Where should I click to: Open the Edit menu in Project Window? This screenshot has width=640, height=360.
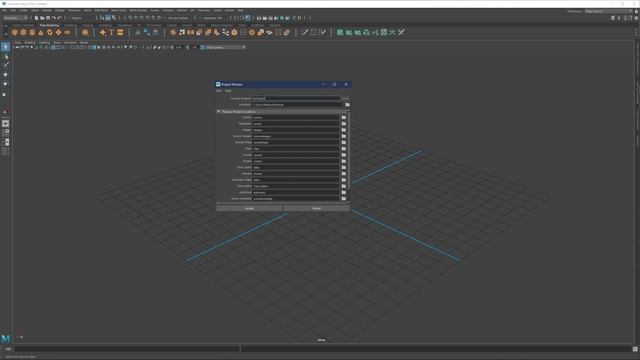tap(219, 91)
